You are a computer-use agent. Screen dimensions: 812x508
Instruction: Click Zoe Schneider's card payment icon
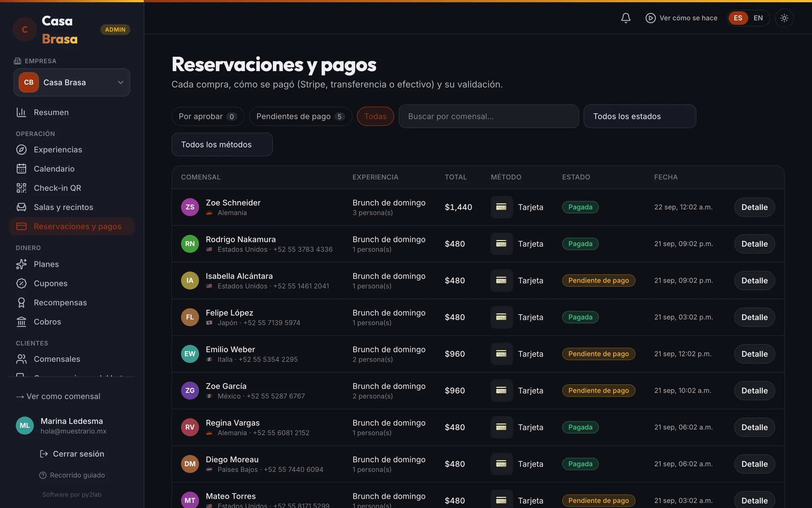click(501, 207)
